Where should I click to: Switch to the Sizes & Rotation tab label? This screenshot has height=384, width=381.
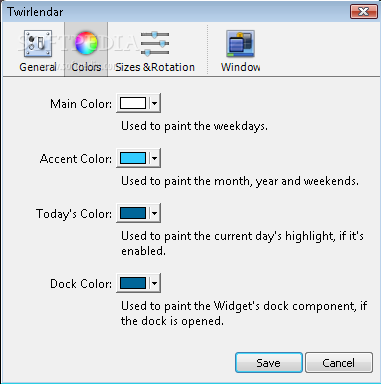pyautogui.click(x=155, y=67)
